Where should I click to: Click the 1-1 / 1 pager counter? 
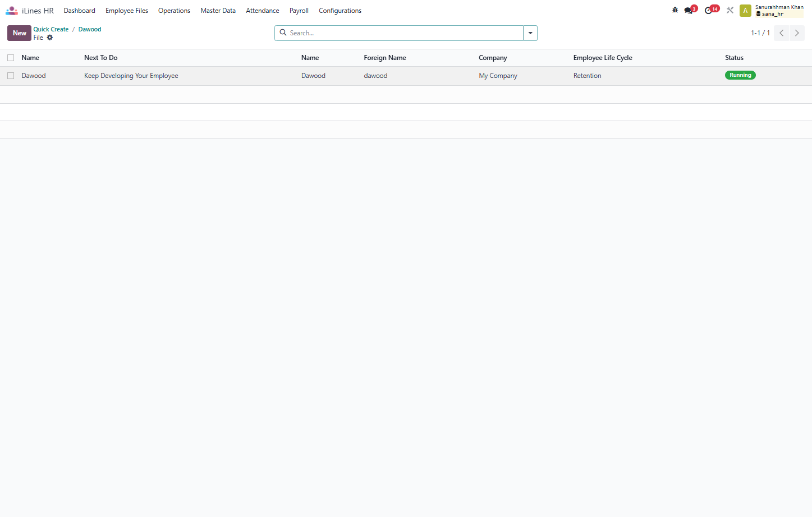[760, 33]
